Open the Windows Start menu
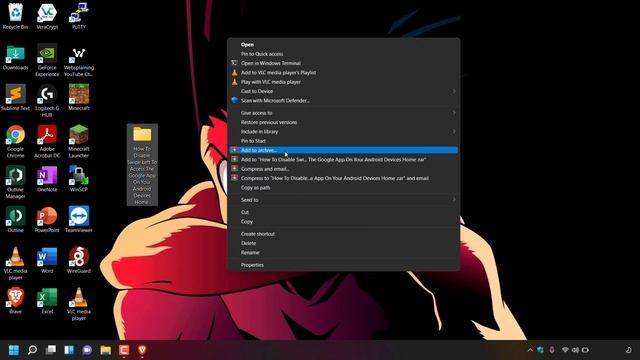Image resolution: width=640 pixels, height=360 pixels. (x=14, y=350)
